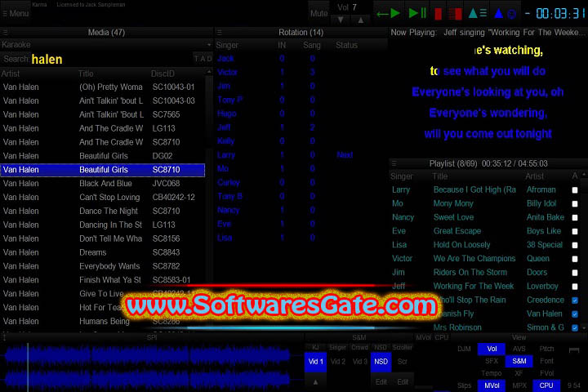Toggle checkbox for Because I Got High row
The image size is (588, 392).
pos(574,190)
